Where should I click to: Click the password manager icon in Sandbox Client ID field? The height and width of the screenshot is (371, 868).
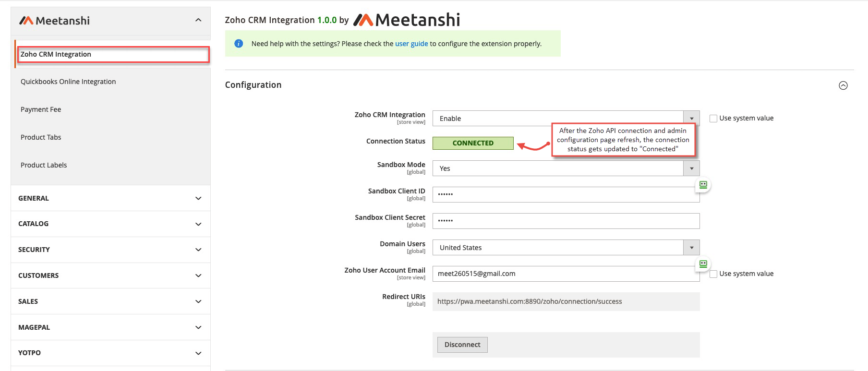[703, 185]
